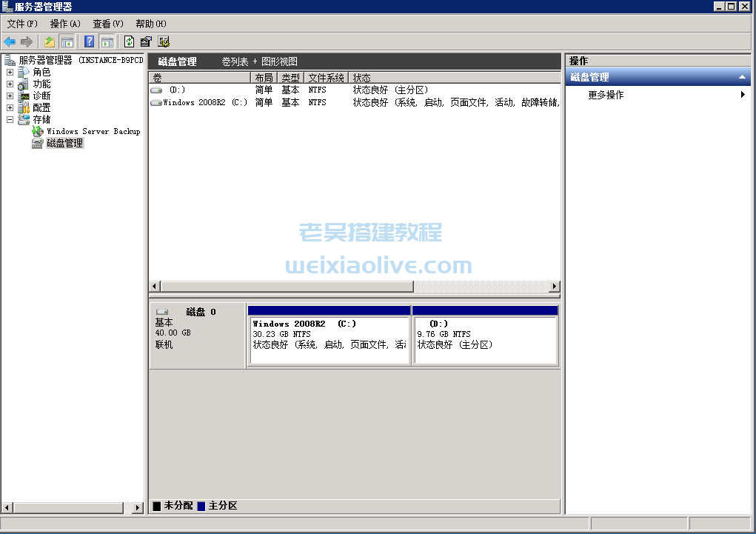756x534 pixels.
Task: Click the Up one level folder icon
Action: point(50,41)
